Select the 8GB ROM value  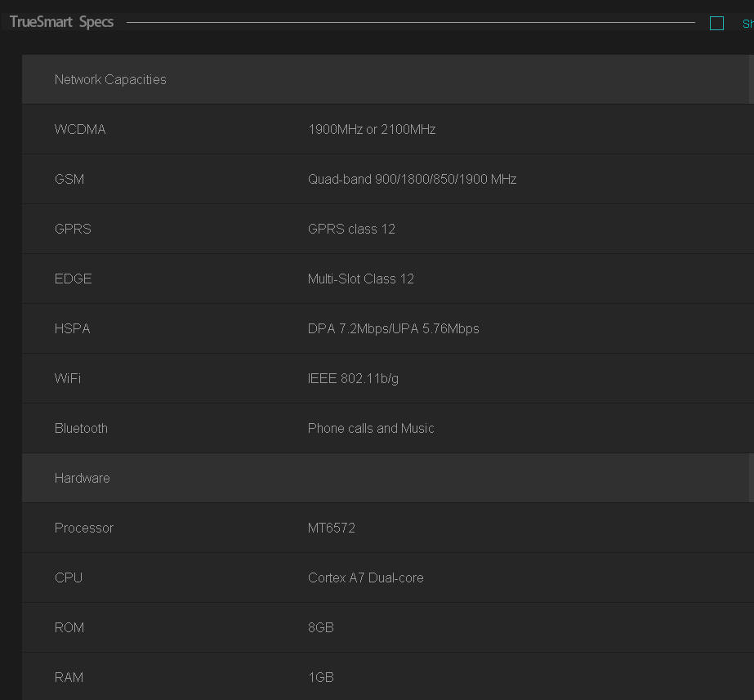click(x=320, y=627)
